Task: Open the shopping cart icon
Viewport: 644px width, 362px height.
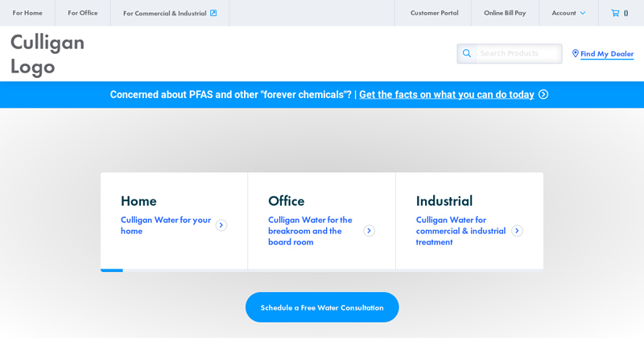Action: (615, 13)
